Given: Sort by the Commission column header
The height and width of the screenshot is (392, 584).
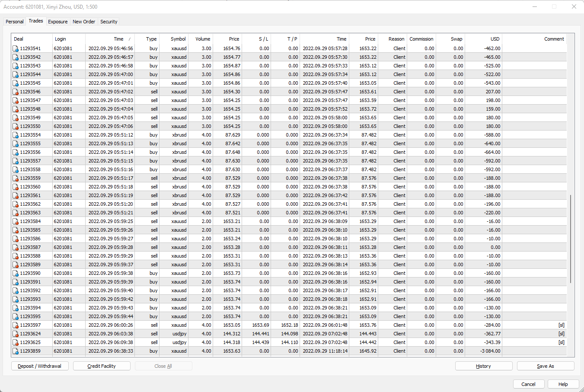Looking at the screenshot, I should click(421, 39).
